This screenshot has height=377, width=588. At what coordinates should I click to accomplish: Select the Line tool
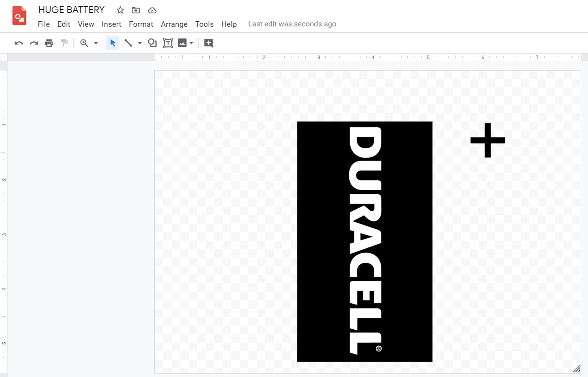tap(128, 43)
